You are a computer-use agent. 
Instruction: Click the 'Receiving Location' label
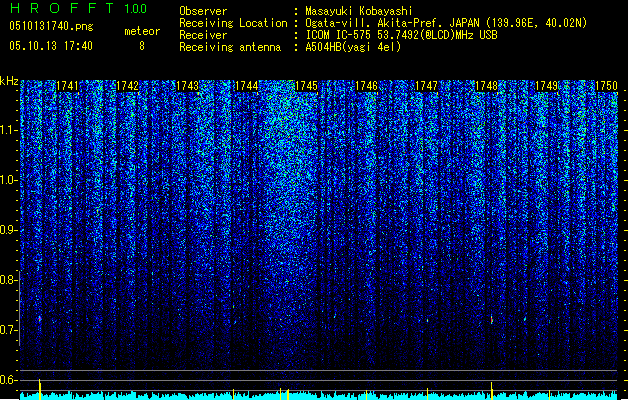coord(233,23)
